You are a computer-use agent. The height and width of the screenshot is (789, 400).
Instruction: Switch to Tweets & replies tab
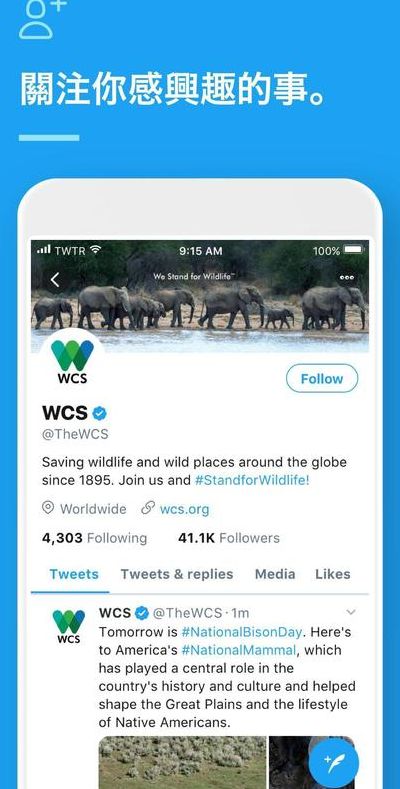[x=177, y=574]
